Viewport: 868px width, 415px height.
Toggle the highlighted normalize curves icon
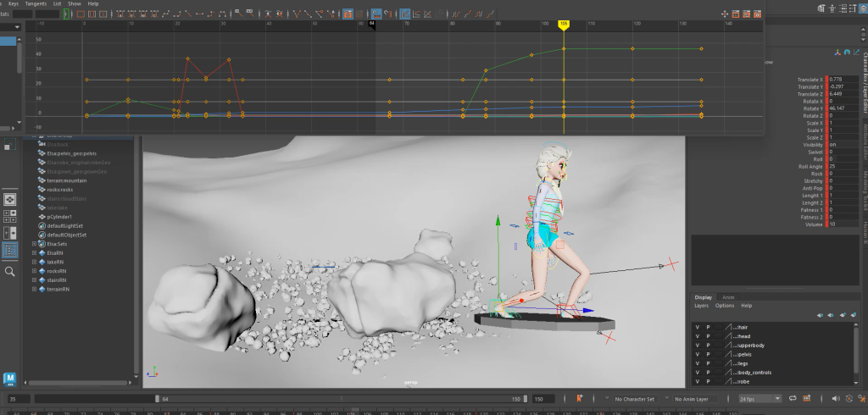tap(405, 14)
